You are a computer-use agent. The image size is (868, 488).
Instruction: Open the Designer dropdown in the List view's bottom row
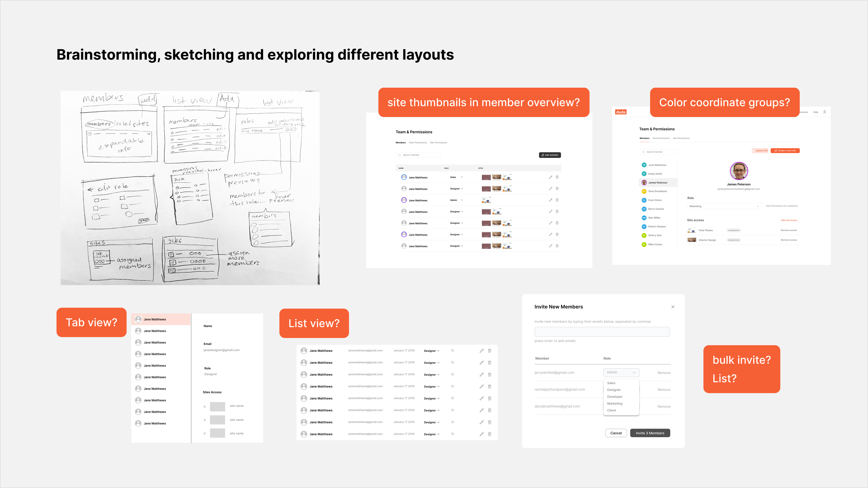[x=432, y=434]
